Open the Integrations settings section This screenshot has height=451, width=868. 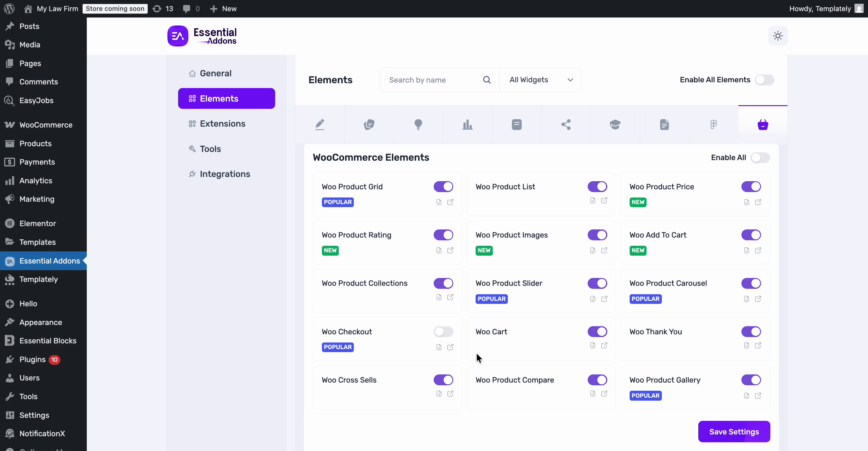pyautogui.click(x=225, y=174)
